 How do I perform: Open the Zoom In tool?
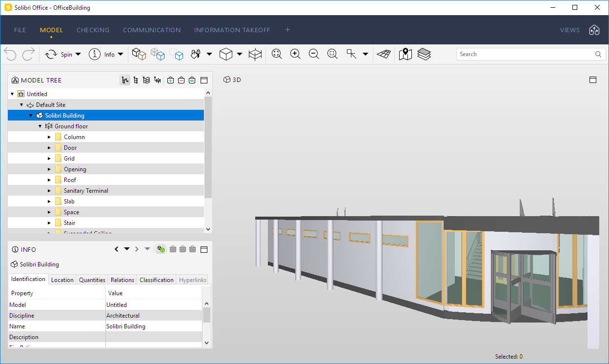coord(295,54)
